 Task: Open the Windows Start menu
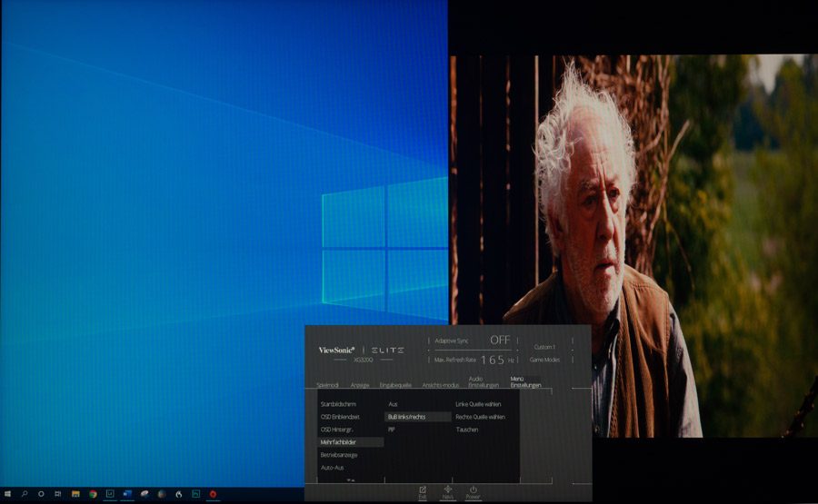7,494
